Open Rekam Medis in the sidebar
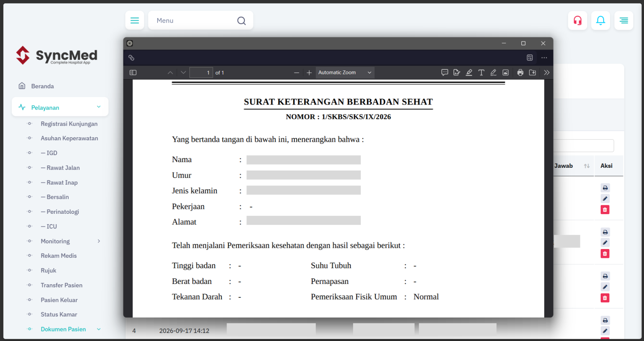This screenshot has width=644, height=341. pyautogui.click(x=59, y=256)
